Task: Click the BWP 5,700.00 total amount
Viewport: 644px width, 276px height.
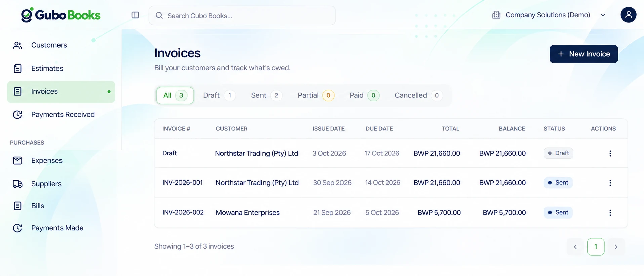Action: (x=439, y=213)
